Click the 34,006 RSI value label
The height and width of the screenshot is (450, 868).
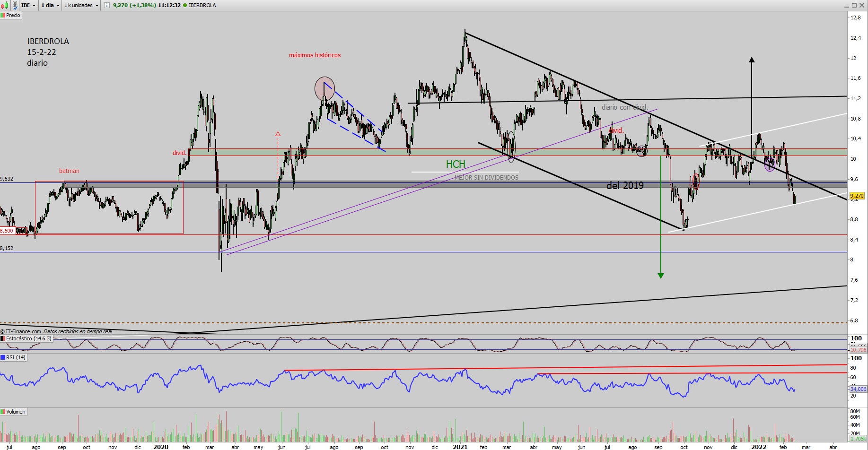pos(859,389)
